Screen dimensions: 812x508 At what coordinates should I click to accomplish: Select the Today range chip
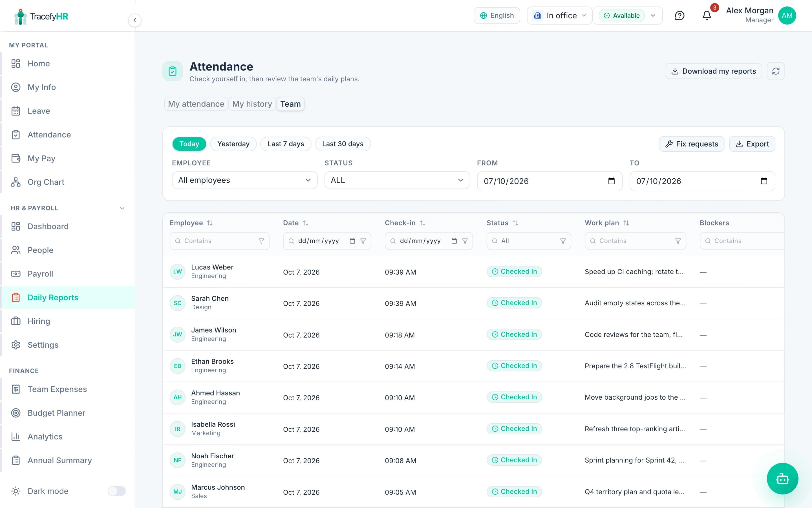coord(189,144)
